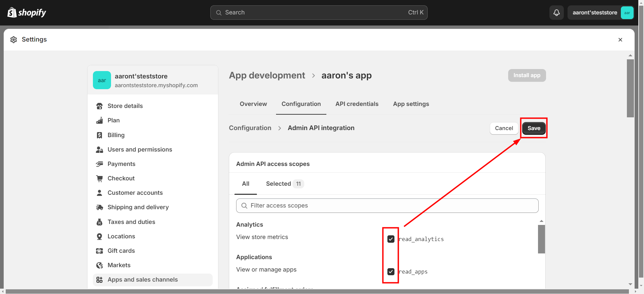Click the search magnifier icon in top bar
This screenshot has height=294, width=644.
[219, 13]
